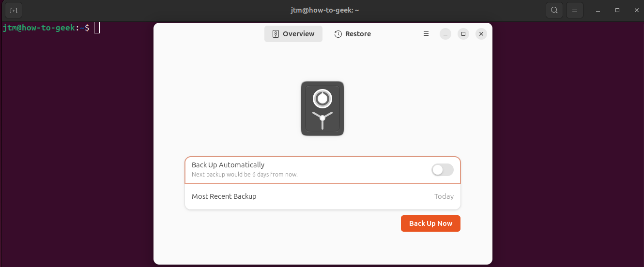Open the terminal hamburger menu
644x267 pixels.
coord(575,10)
